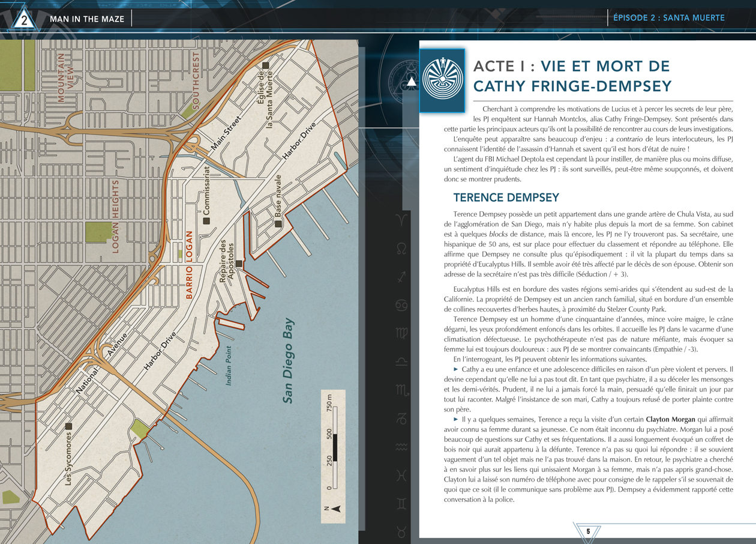Click the page number 5 footer

coord(588,531)
